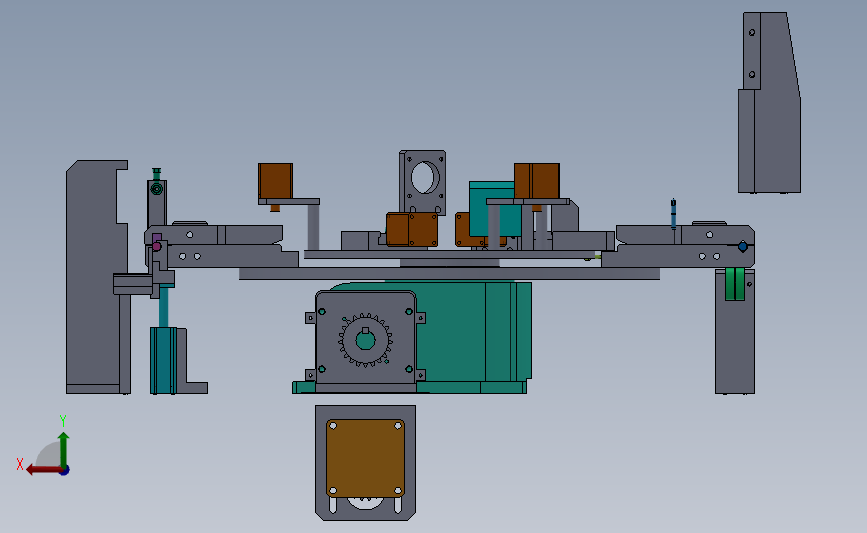Select the gray vertical stand on far left

click(95, 276)
